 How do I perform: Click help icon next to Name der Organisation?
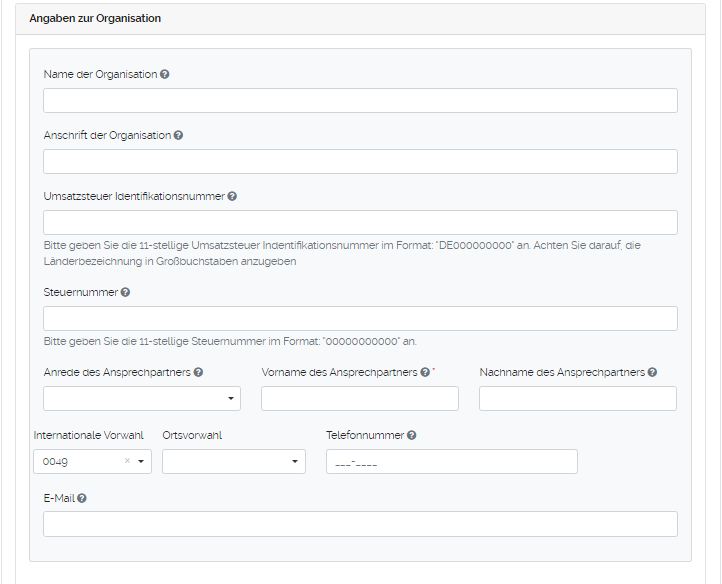point(164,75)
